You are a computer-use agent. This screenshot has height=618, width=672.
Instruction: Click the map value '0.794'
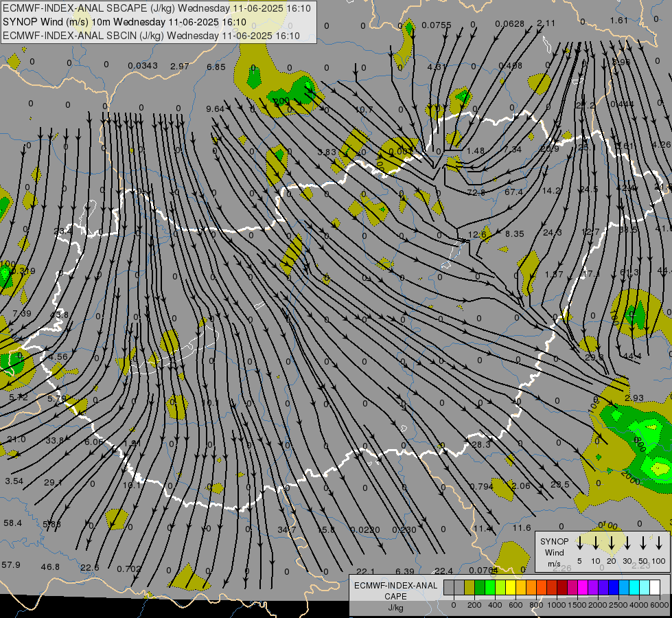tap(481, 487)
